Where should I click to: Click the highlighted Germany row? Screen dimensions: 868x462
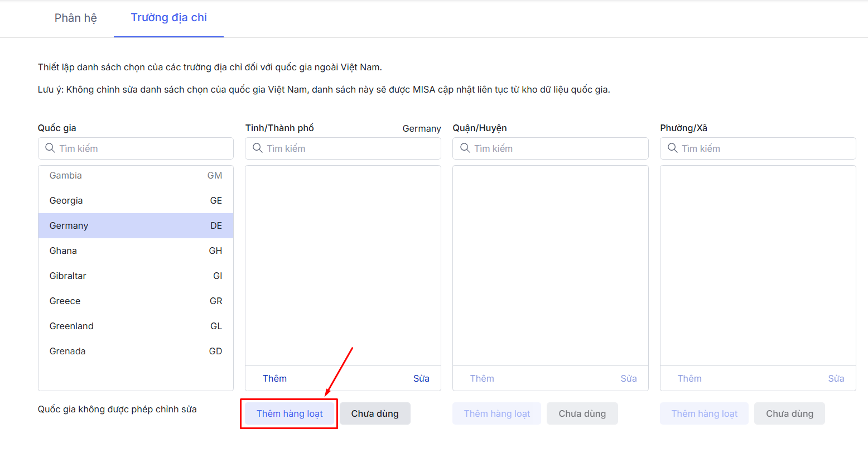(x=136, y=226)
